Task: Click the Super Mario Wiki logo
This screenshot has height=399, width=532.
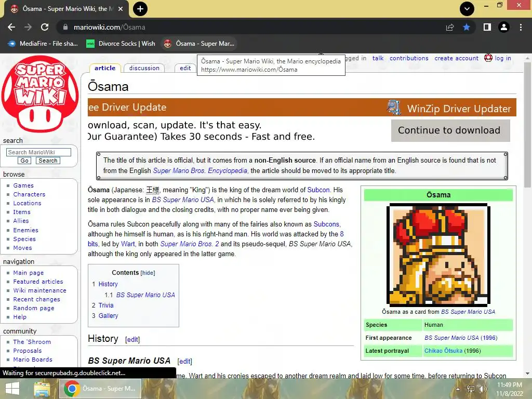Action: point(40,94)
